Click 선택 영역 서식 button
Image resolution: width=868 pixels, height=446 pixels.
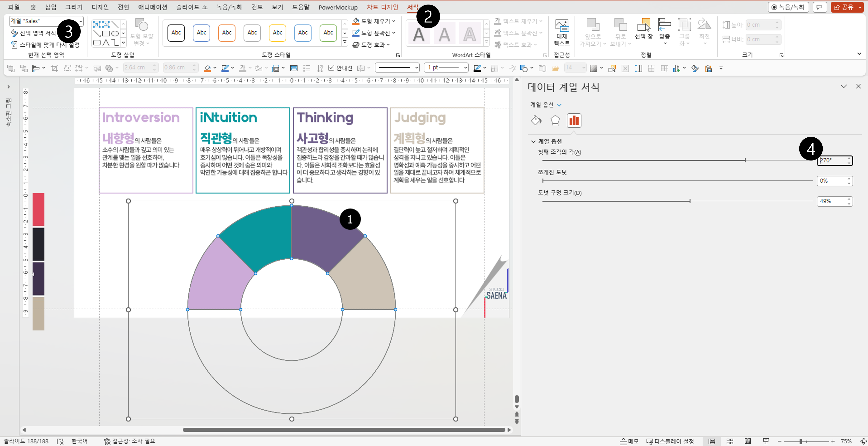click(34, 33)
